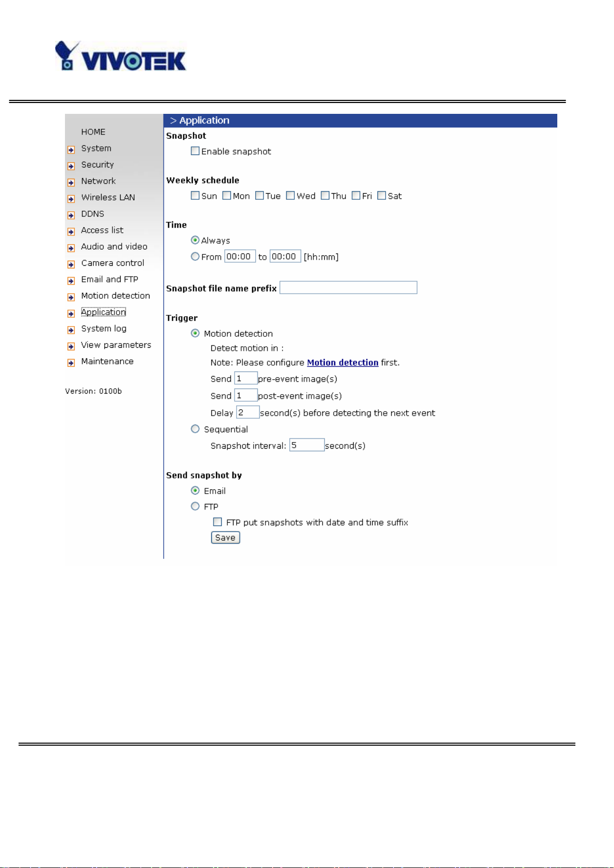This screenshot has height=868, width=614.
Task: Click the arrow icon beside Maintenance
Action: pyautogui.click(x=71, y=363)
